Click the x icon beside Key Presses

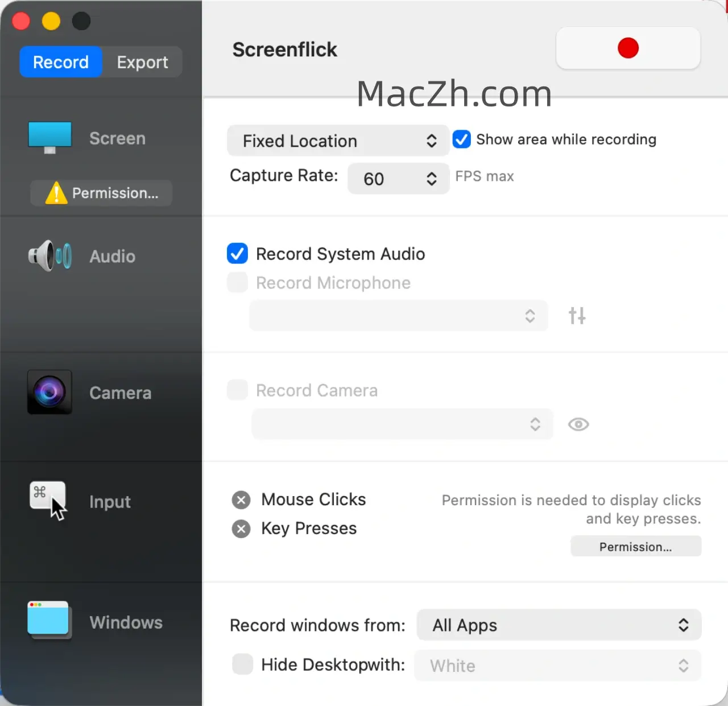point(241,529)
